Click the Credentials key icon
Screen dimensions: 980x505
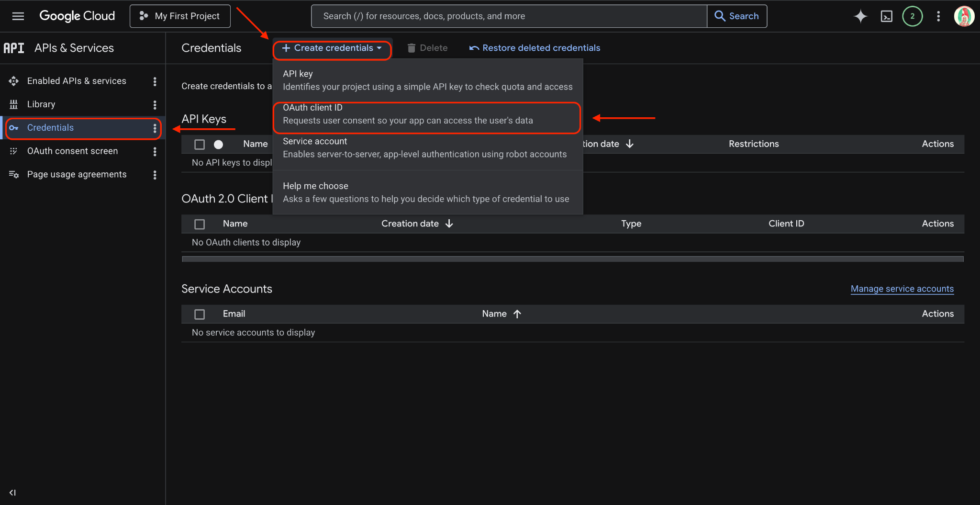click(x=14, y=128)
